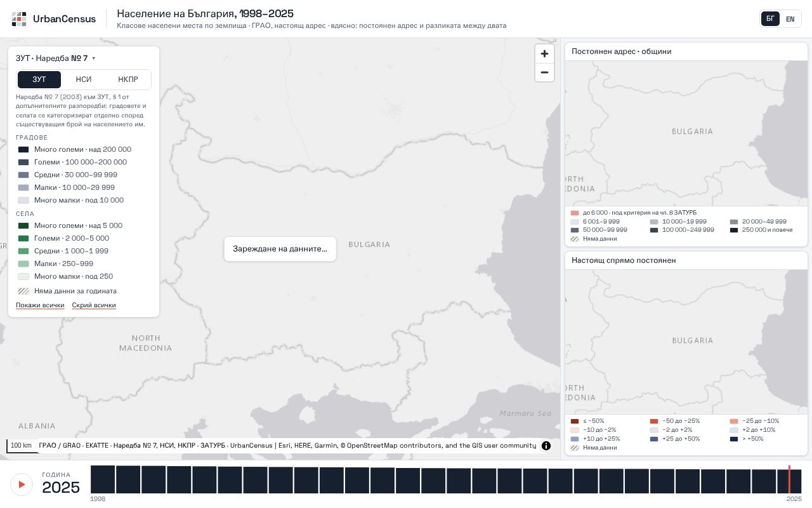The width and height of the screenshot is (812, 508).
Task: Click the 'Покажи всички' link
Action: [40, 305]
